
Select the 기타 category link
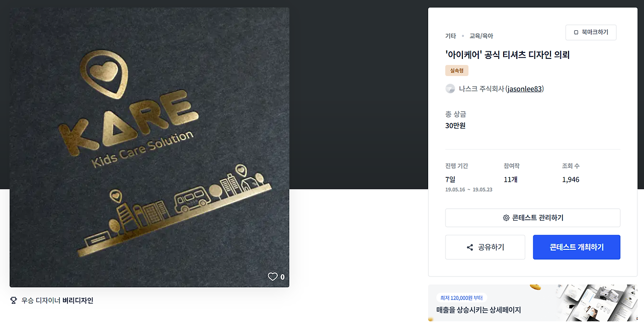tap(450, 36)
